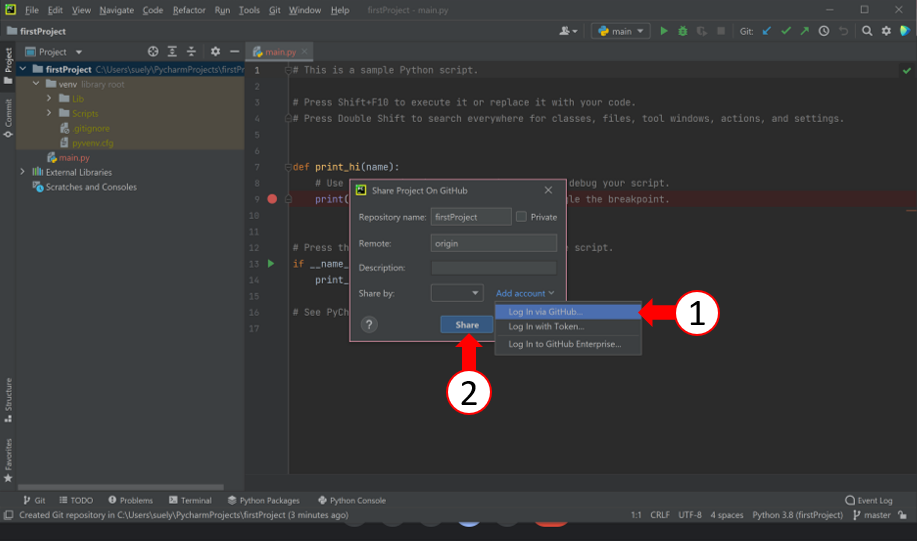
Task: Open the Python Packages tool window
Action: click(x=264, y=500)
